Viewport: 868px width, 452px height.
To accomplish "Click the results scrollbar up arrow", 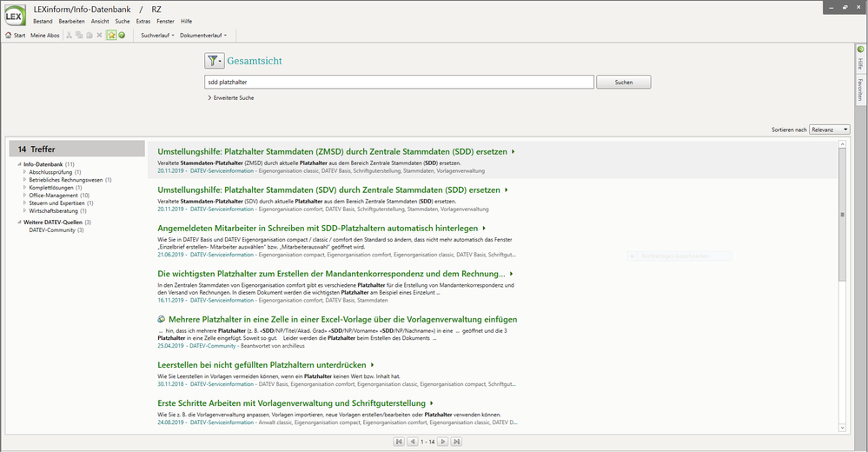I will coord(843,144).
